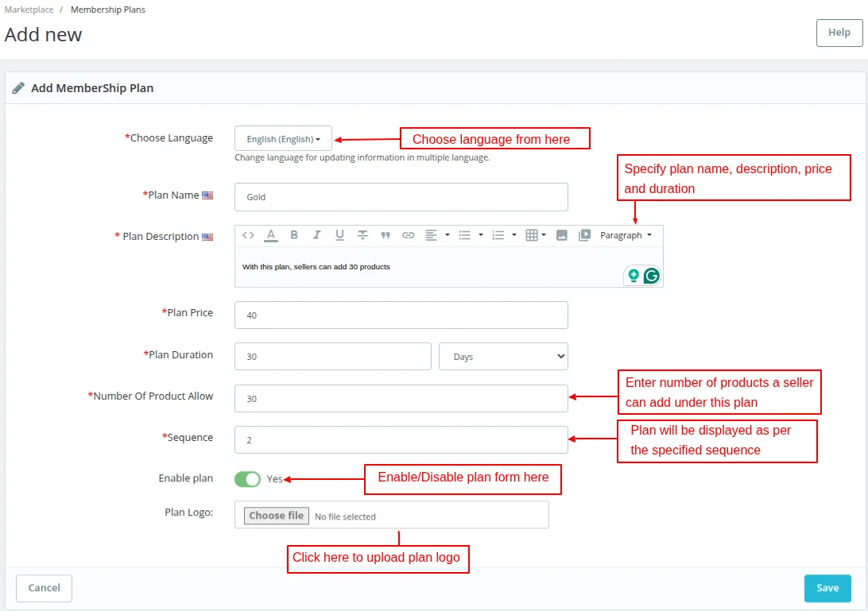Click the 'Yes' label beside Enable plan
868x611 pixels.
274,479
